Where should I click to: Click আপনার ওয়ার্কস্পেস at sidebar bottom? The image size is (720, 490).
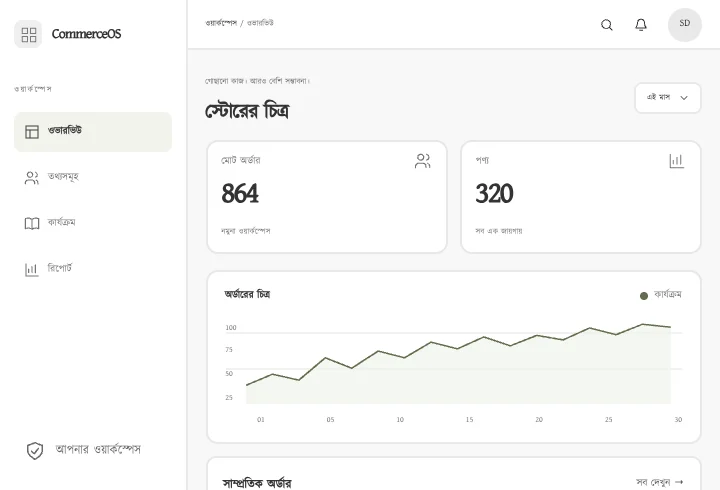(98, 449)
